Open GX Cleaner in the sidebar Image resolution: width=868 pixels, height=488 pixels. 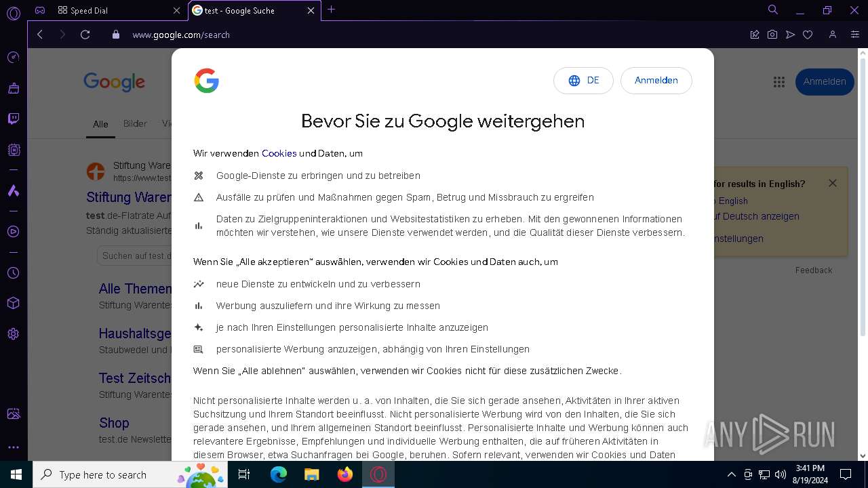pyautogui.click(x=13, y=88)
